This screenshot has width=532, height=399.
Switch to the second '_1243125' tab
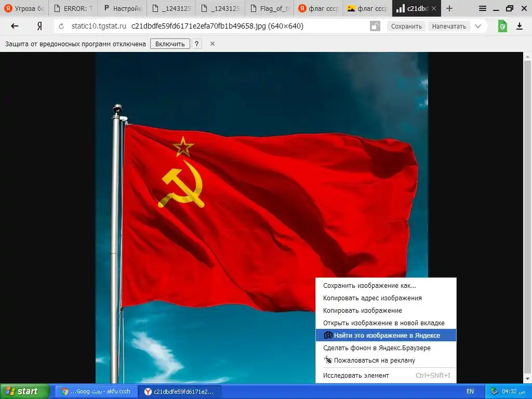[x=220, y=8]
